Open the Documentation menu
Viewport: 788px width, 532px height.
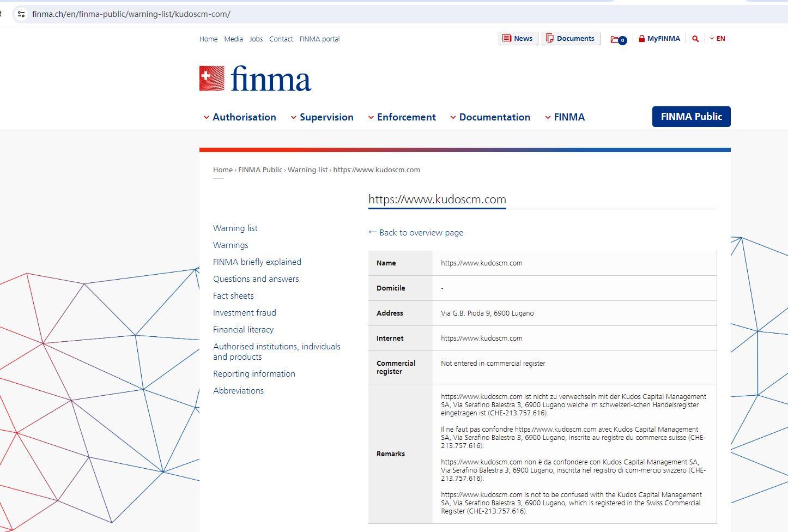click(490, 117)
